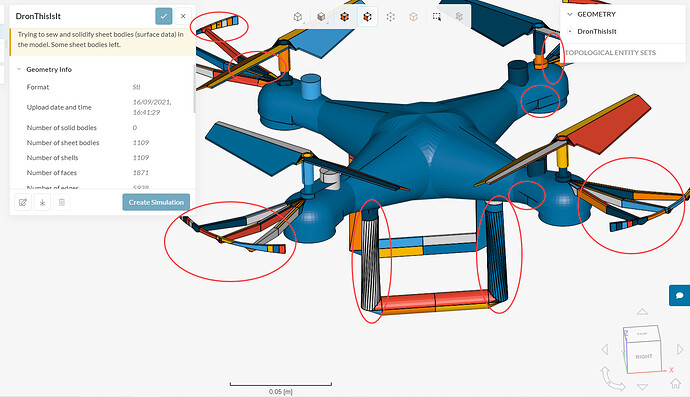The width and height of the screenshot is (690, 397).
Task: Reset view with the home icon
Action: 675,383
